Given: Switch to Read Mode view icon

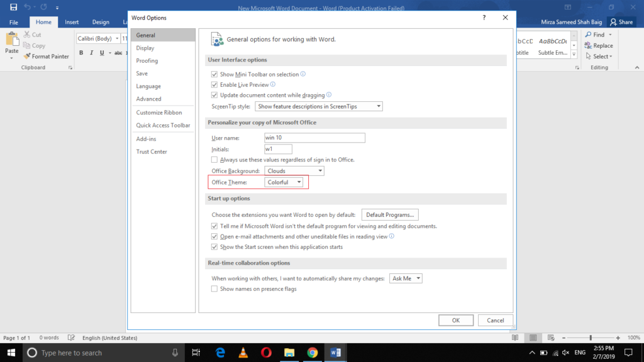Looking at the screenshot, I should point(515,337).
